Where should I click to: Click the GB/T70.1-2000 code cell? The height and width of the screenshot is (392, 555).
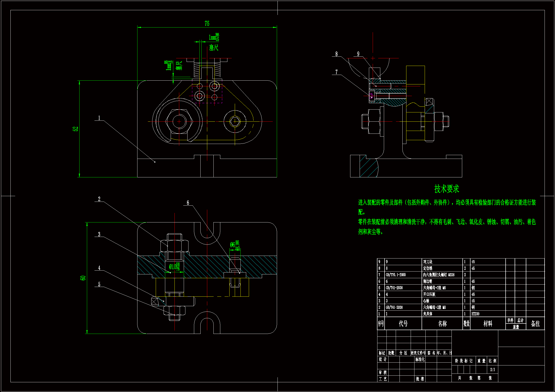[395, 275]
